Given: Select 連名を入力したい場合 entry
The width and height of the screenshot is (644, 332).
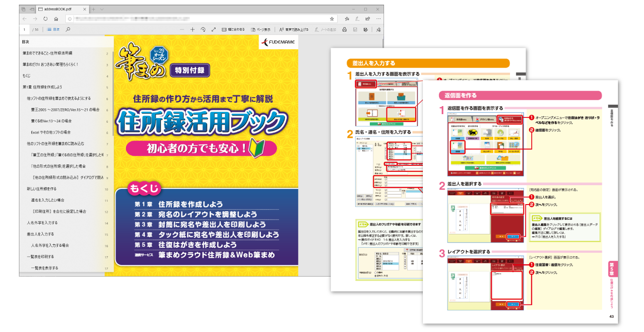Looking at the screenshot, I should (47, 200).
